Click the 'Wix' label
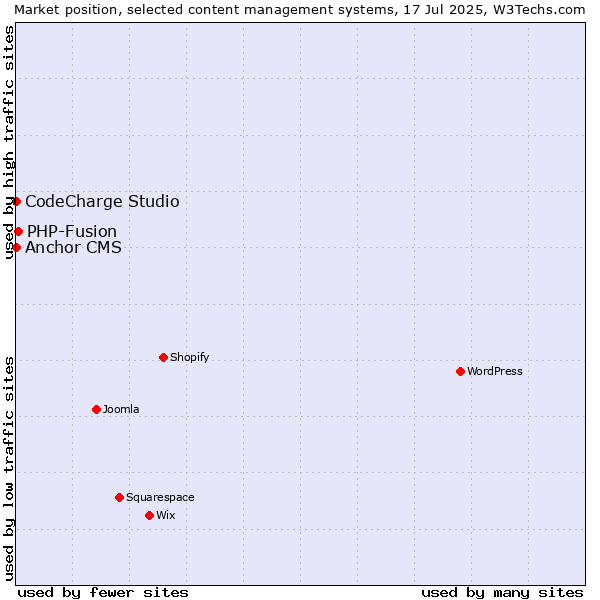The width and height of the screenshot is (600, 600). (166, 515)
